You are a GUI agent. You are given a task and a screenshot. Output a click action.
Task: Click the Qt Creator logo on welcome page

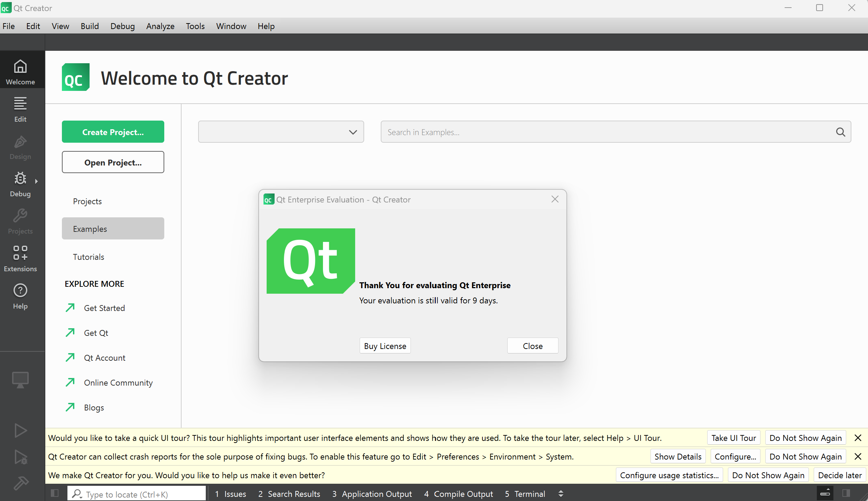point(75,77)
